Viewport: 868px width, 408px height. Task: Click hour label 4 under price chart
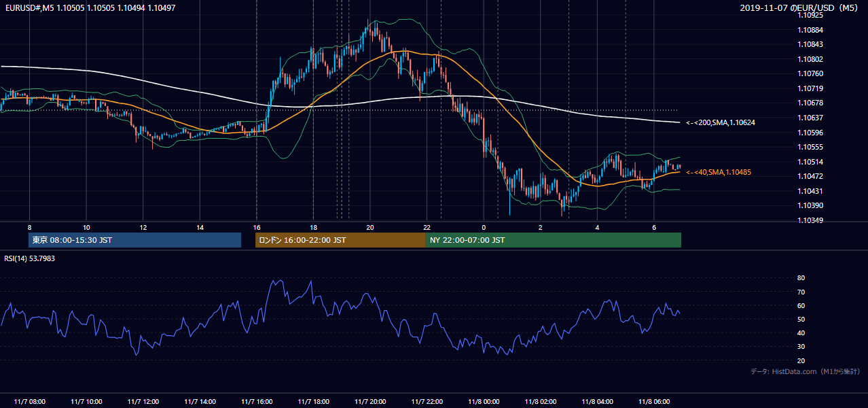coord(598,227)
